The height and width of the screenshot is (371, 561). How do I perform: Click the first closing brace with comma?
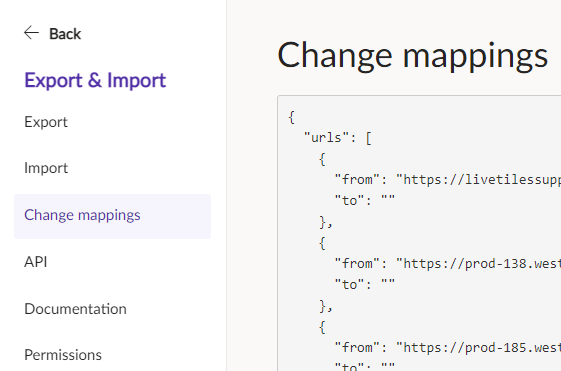tap(326, 222)
